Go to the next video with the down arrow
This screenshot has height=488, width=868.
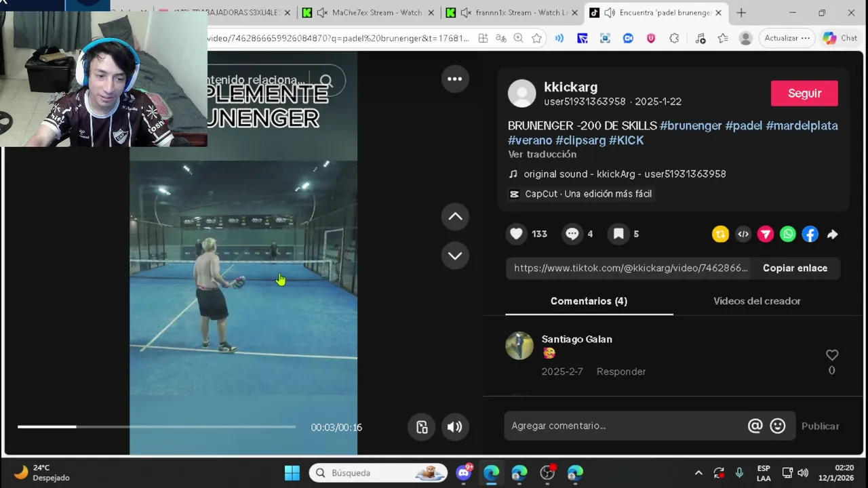[455, 256]
